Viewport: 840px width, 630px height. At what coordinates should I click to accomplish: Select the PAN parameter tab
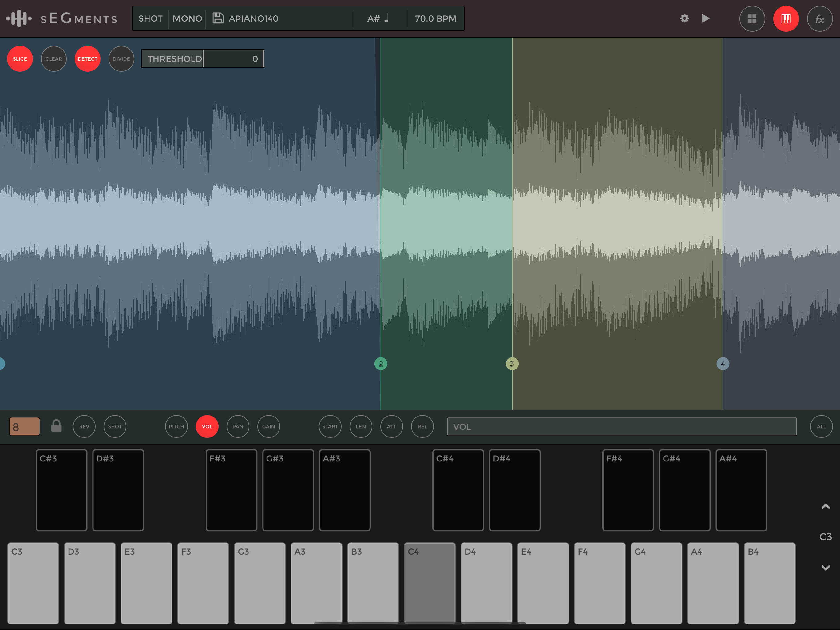(x=238, y=426)
